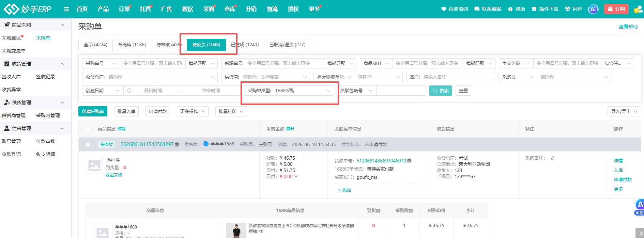Viewport: 644px width, 238px height.
Task: Click the POLO shirt product thumbnail
Action: [x=236, y=231]
